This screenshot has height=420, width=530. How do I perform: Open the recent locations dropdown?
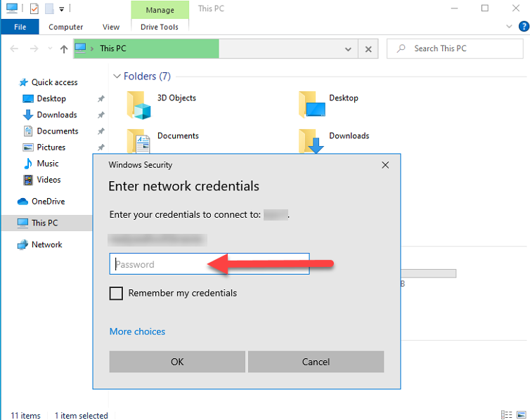[x=50, y=48]
